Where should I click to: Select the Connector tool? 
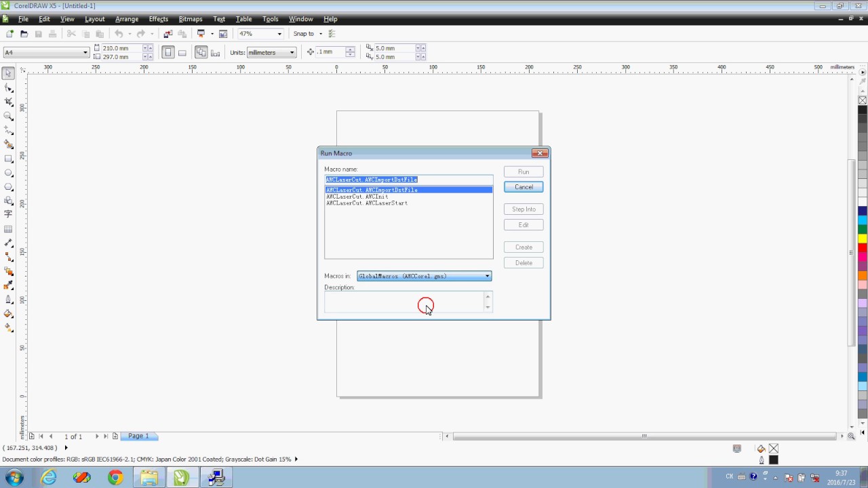(9, 257)
